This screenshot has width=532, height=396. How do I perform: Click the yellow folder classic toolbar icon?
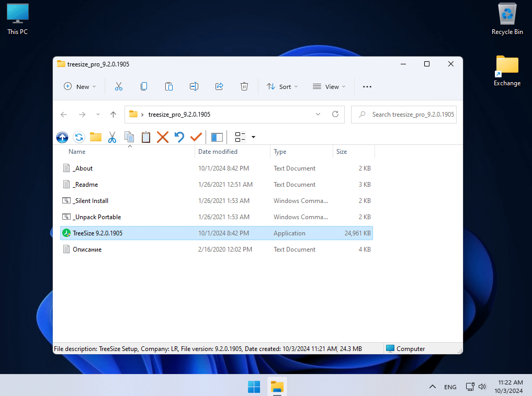coord(96,137)
